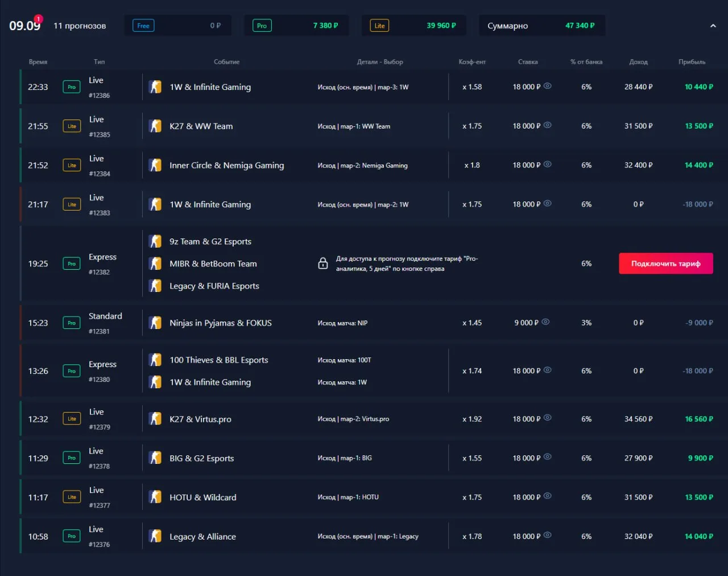Viewport: 728px width, 576px height.
Task: Click the detail 'Исход матча: 100T'
Action: click(x=345, y=360)
